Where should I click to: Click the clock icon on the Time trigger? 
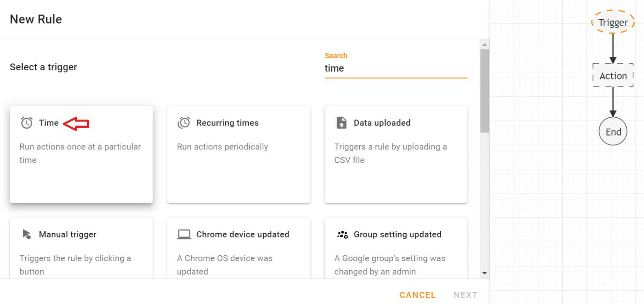26,123
